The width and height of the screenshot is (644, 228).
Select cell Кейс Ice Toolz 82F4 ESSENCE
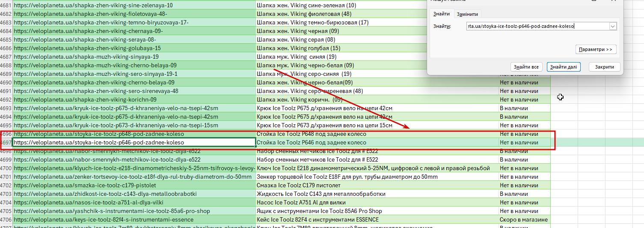click(377, 219)
